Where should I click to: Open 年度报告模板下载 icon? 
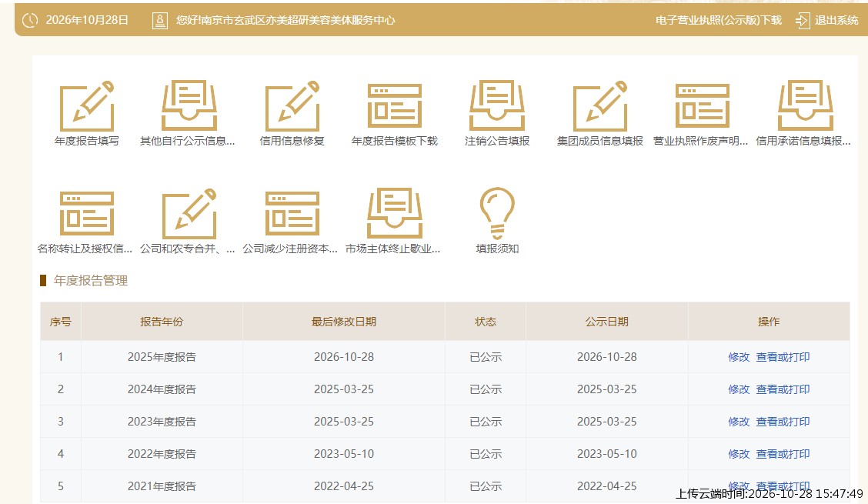395,105
